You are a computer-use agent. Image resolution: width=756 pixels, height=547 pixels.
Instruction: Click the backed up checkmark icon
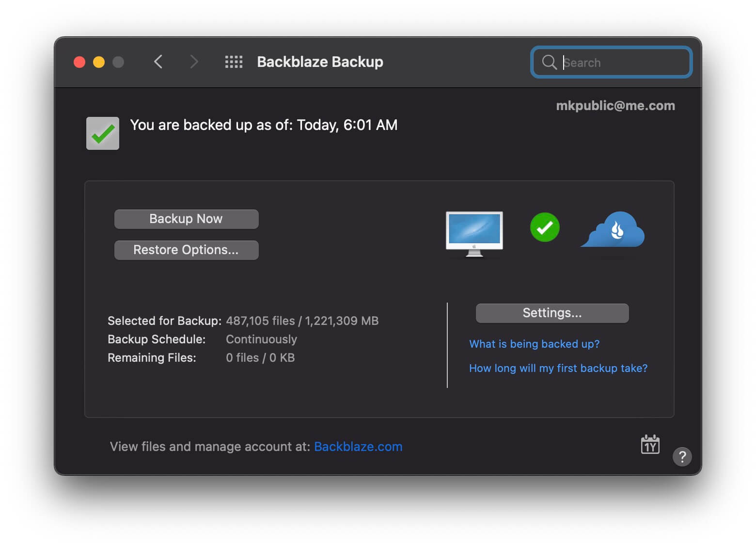point(103,133)
